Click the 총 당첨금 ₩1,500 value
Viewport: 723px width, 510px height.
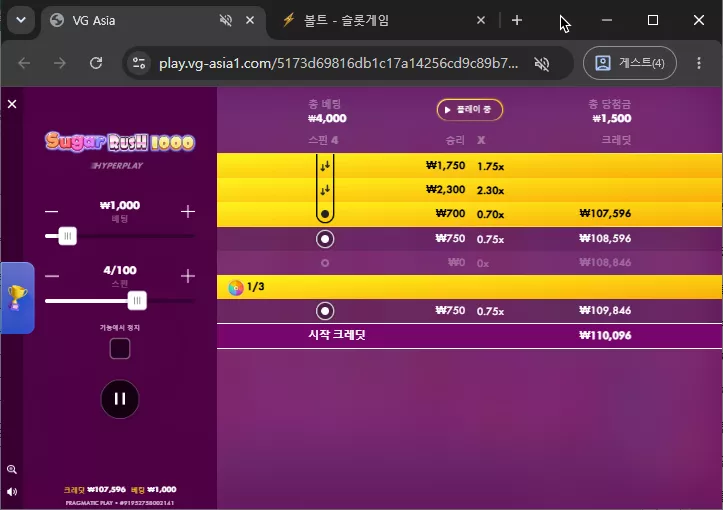coord(611,119)
